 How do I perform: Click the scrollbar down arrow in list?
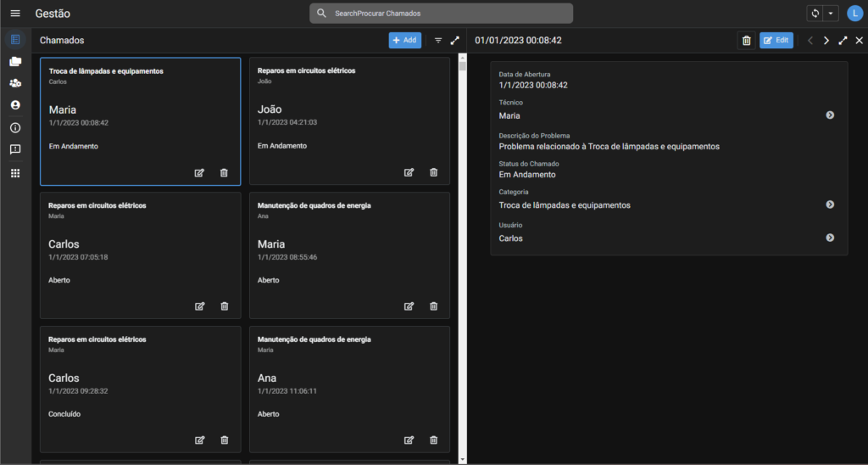click(462, 459)
